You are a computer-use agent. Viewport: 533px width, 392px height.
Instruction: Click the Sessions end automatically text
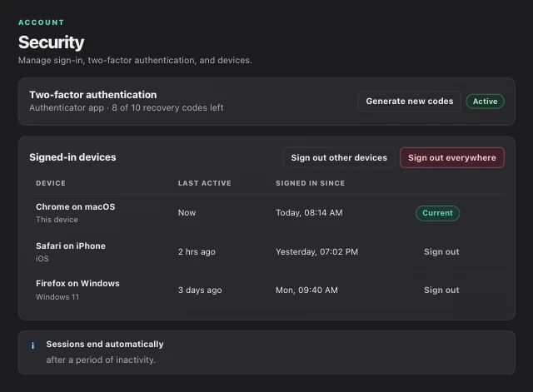tap(105, 344)
